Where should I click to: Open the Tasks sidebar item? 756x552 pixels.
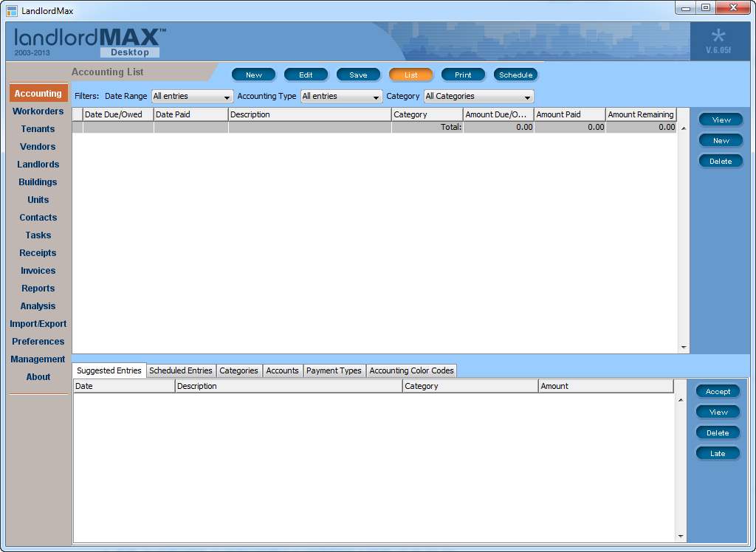38,235
